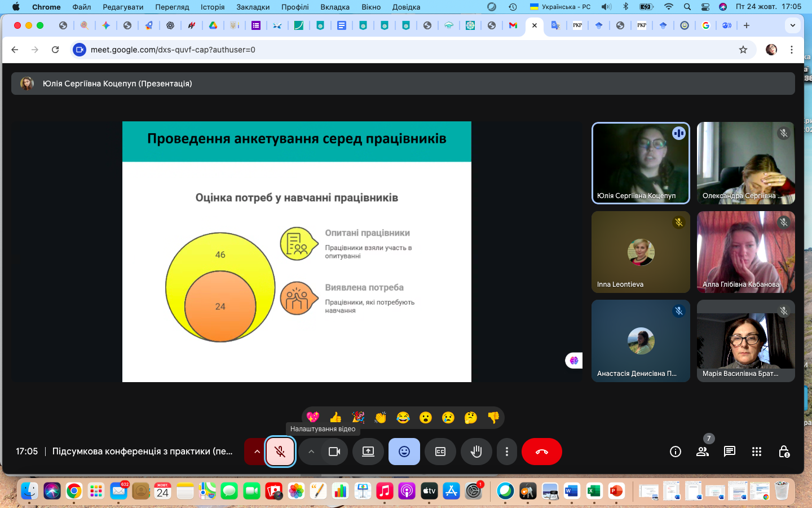Open the activities grid icon
This screenshot has height=508, width=812.
coord(757,452)
